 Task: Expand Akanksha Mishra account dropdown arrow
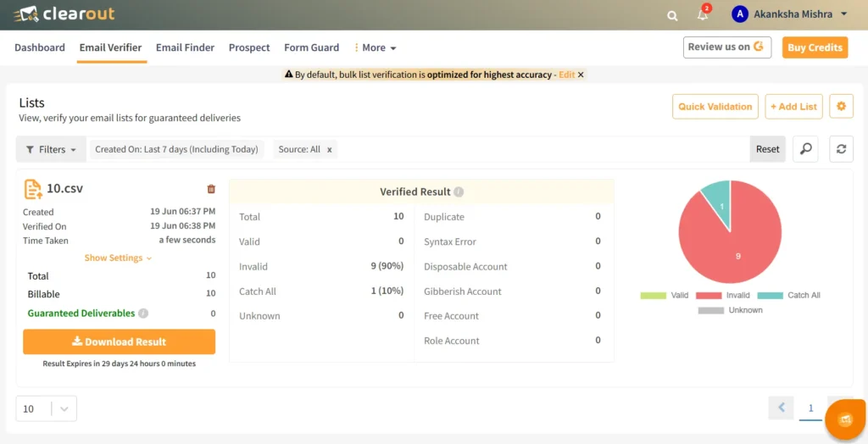[843, 14]
